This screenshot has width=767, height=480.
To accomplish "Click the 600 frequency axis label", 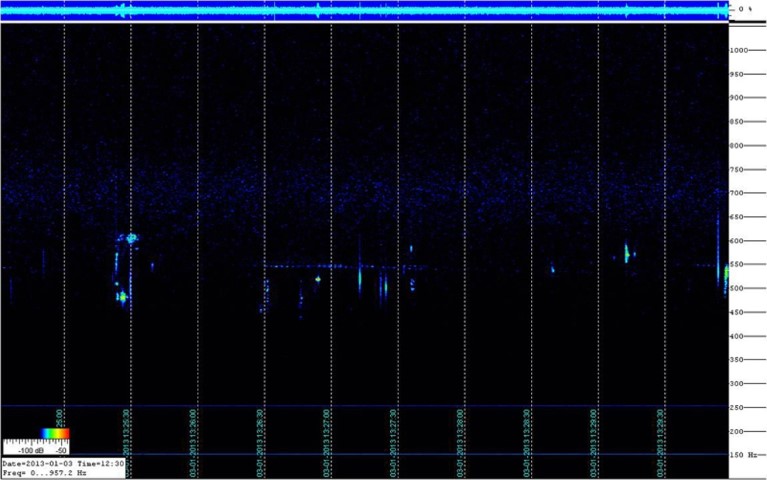I will coord(737,241).
